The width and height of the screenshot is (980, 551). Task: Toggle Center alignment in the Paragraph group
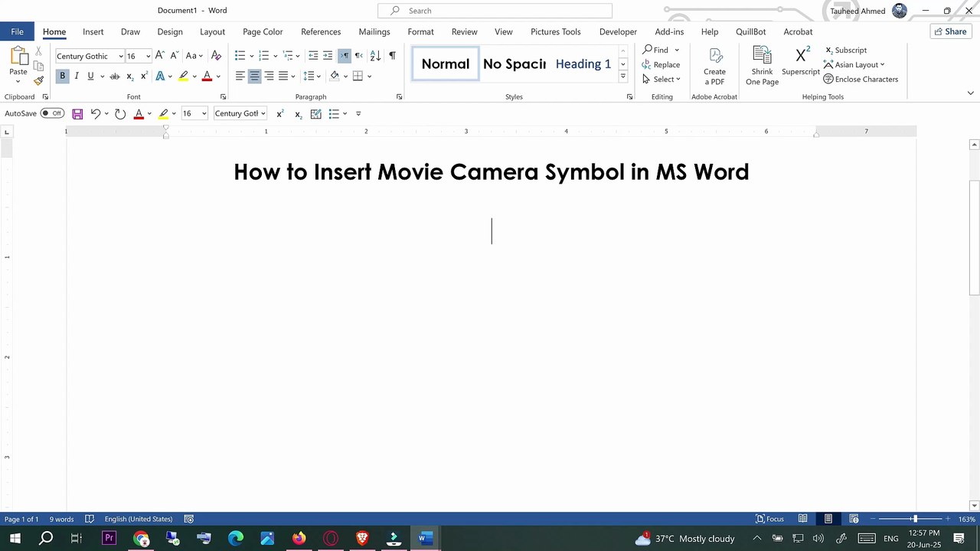coord(254,76)
